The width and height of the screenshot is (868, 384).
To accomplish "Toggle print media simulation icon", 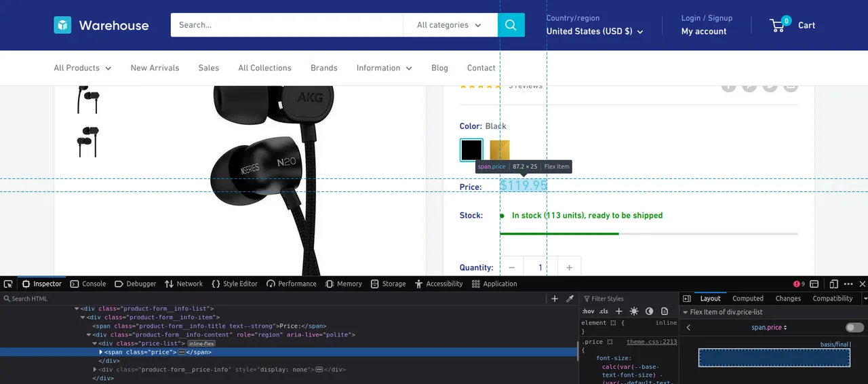I will 665,311.
